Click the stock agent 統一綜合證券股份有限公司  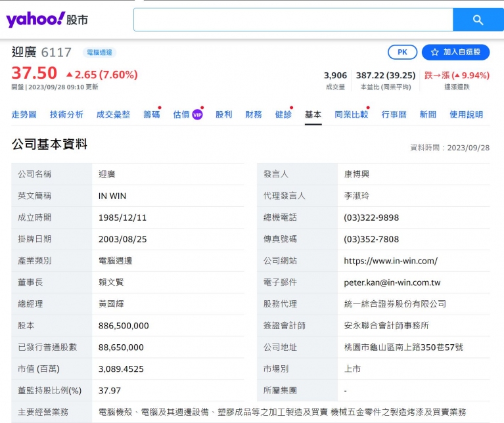click(395, 304)
